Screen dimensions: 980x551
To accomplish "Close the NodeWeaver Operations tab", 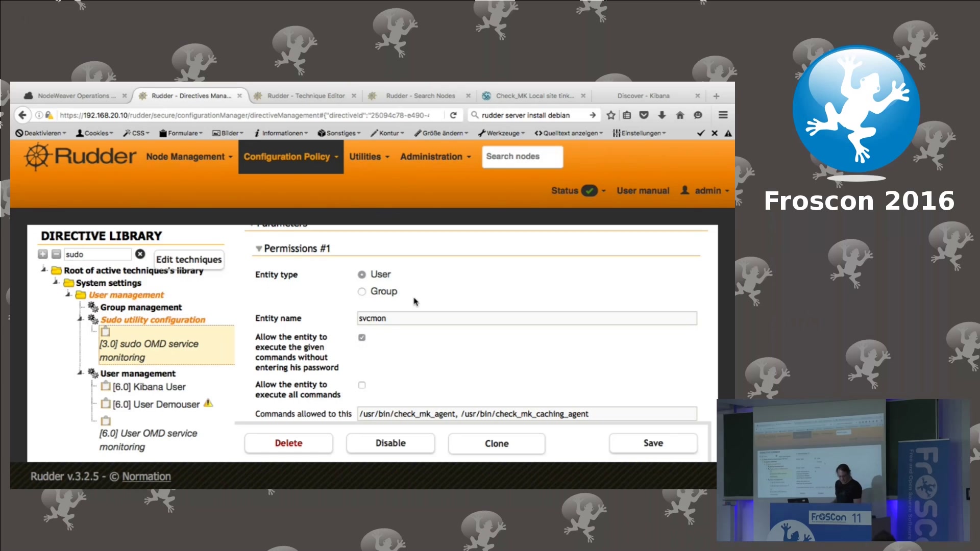I will coord(125,96).
